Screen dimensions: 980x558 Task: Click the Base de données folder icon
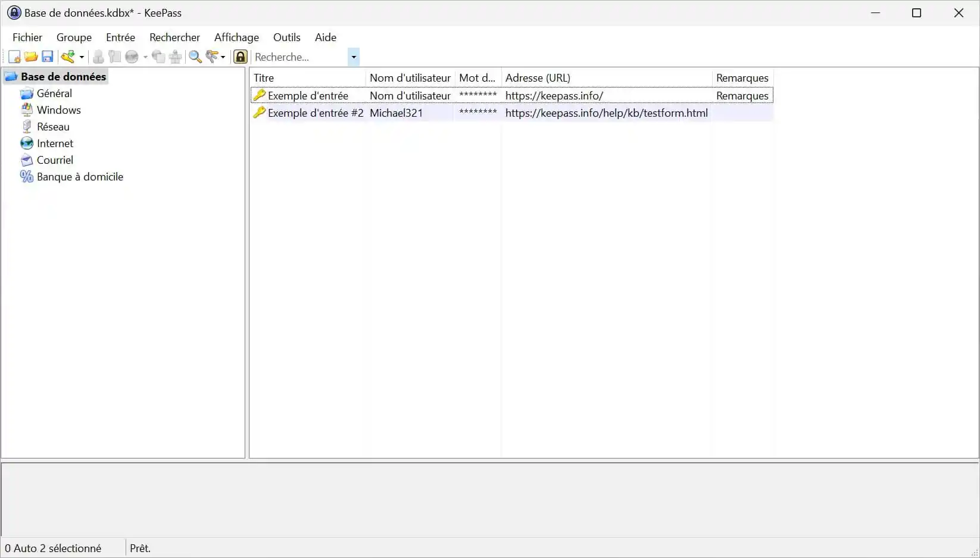click(11, 77)
